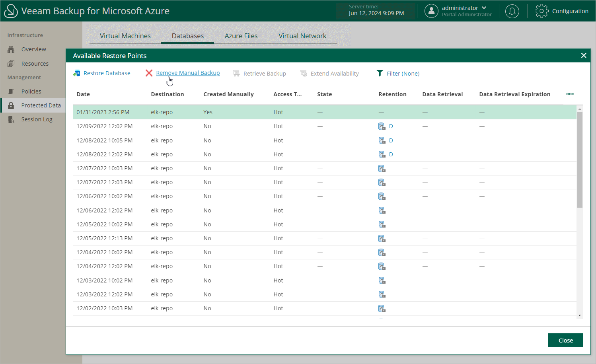This screenshot has height=364, width=596.
Task: Click Filter (None) link
Action: pyautogui.click(x=403, y=74)
